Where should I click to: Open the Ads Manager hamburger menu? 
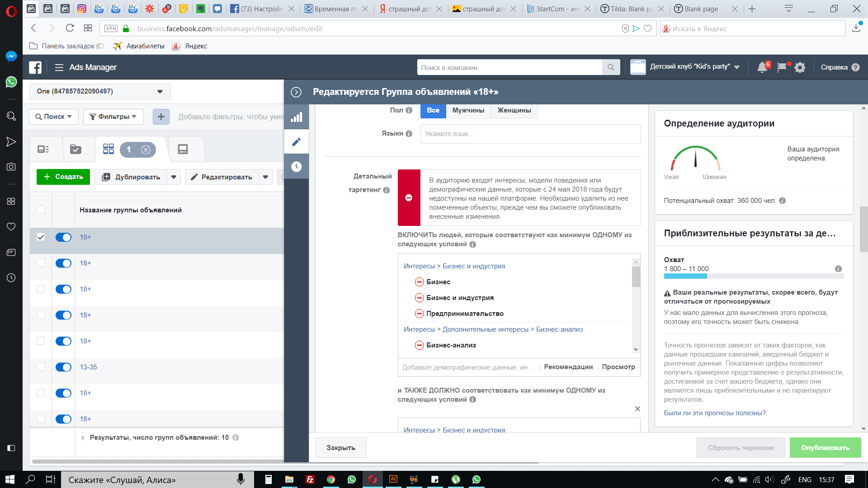(59, 67)
